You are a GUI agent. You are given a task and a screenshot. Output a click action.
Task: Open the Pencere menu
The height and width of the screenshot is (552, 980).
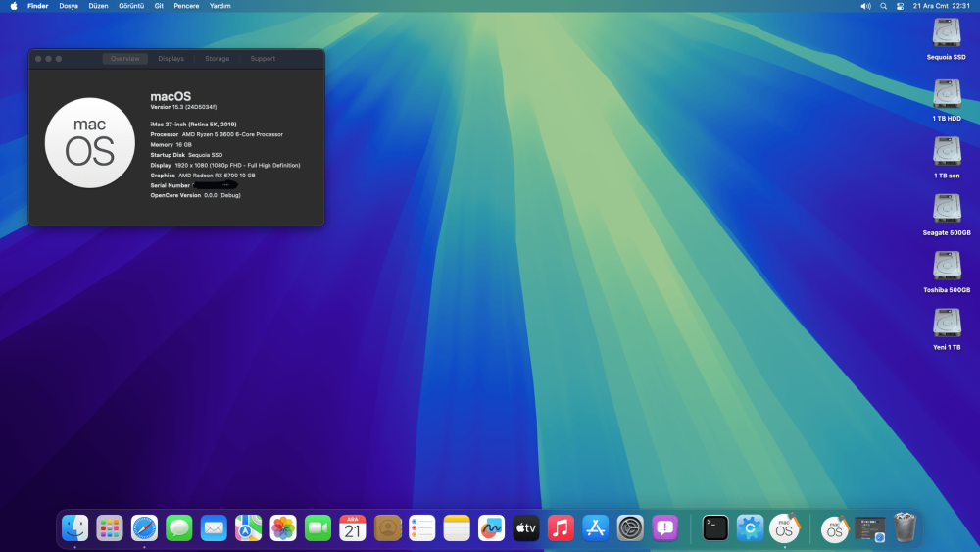pos(186,6)
